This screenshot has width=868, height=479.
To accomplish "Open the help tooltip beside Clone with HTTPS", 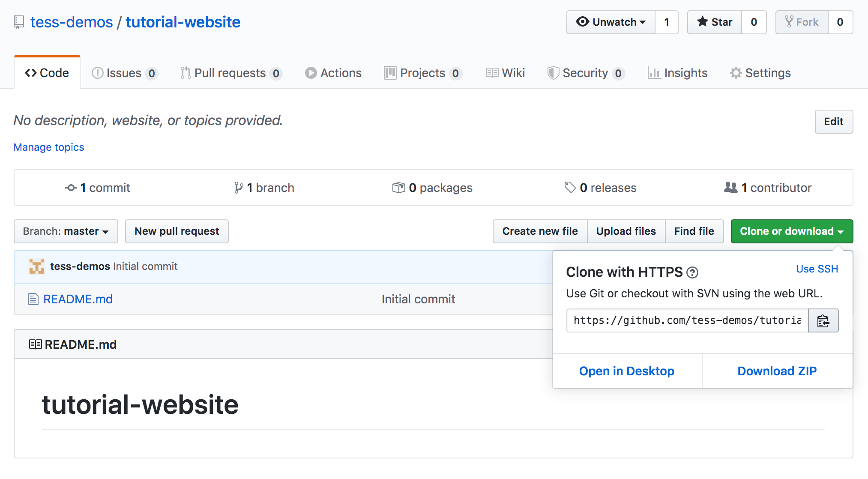I will coord(693,272).
